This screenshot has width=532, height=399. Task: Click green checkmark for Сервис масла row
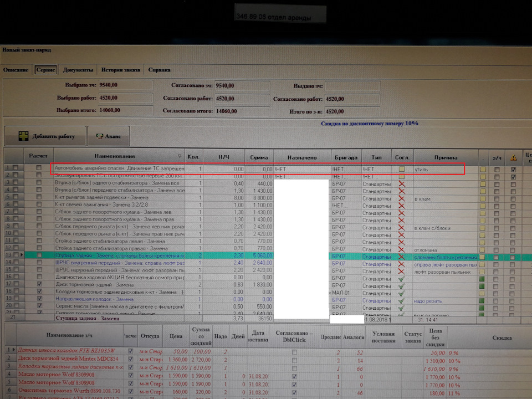[x=402, y=308]
